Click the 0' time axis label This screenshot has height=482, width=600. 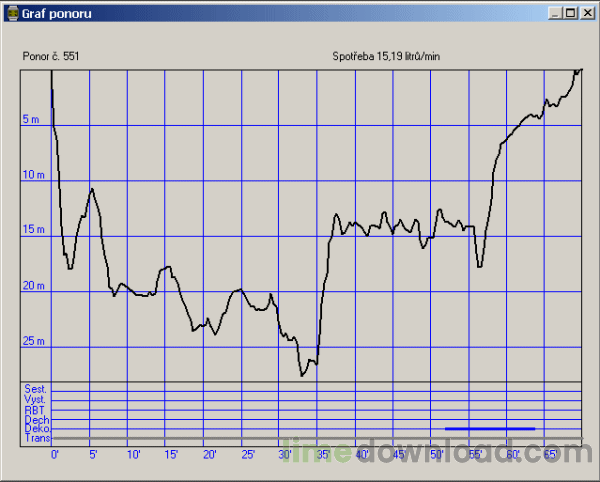55,454
